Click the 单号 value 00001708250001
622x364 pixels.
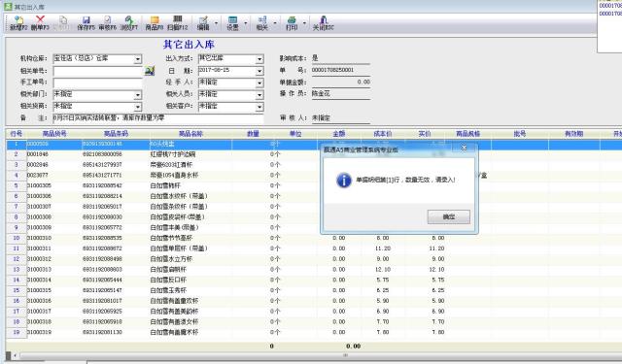point(332,70)
